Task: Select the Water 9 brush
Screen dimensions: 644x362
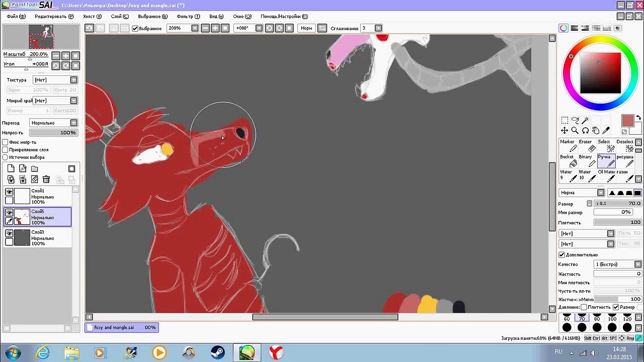Action: click(x=568, y=175)
